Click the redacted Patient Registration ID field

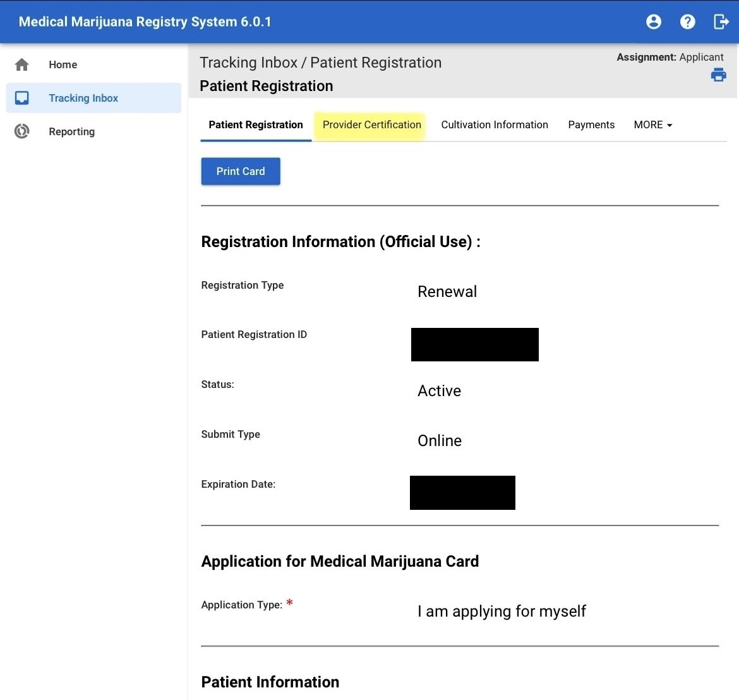tap(474, 345)
